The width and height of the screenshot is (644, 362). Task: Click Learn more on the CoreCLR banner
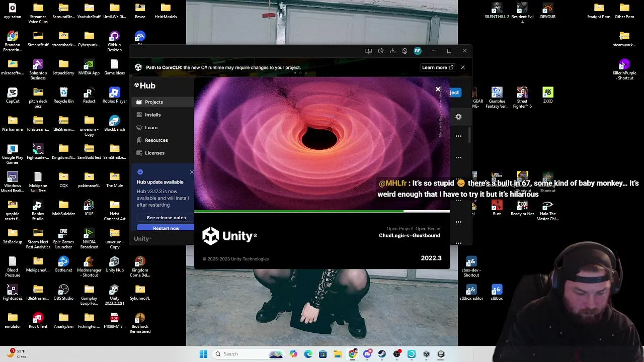pyautogui.click(x=438, y=67)
